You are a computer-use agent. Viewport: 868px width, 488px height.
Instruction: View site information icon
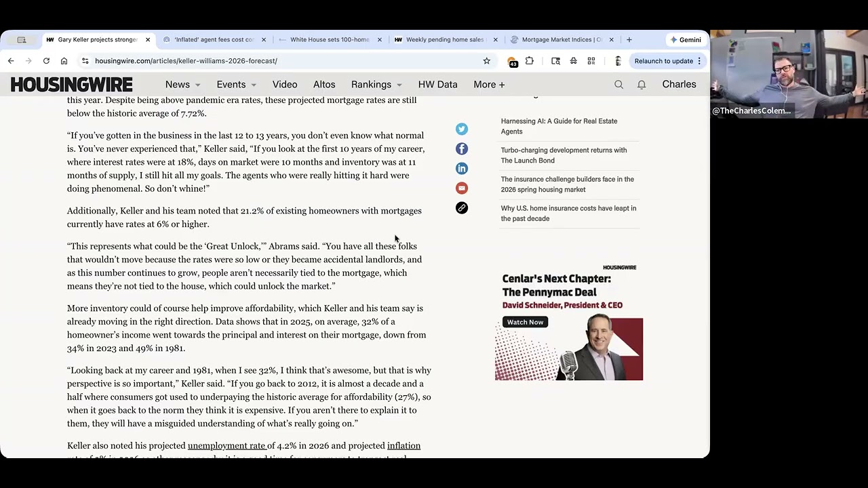[x=85, y=61]
